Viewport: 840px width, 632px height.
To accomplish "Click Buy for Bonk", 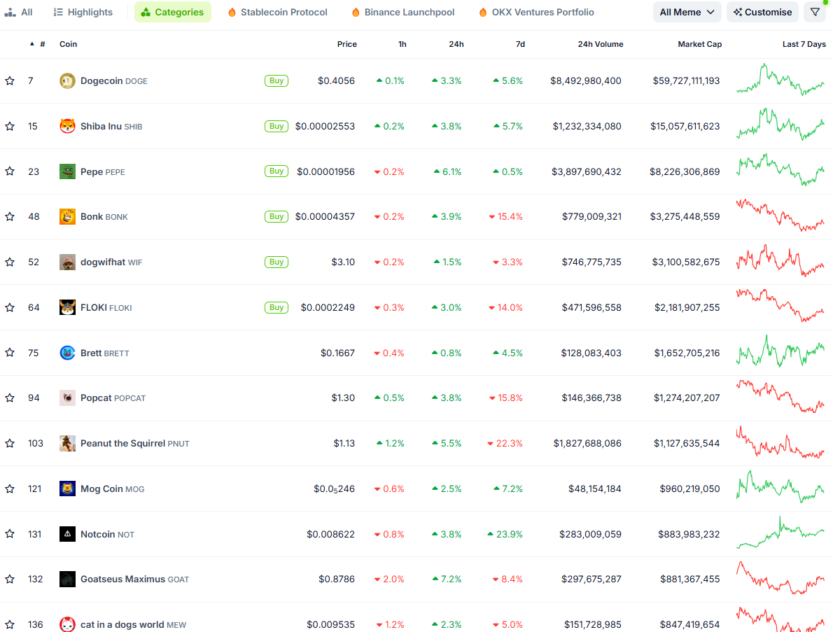I will click(x=276, y=216).
